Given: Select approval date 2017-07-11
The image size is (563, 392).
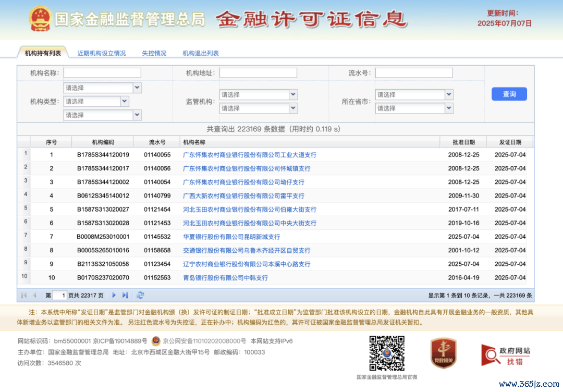Looking at the screenshot, I should pos(463,209).
